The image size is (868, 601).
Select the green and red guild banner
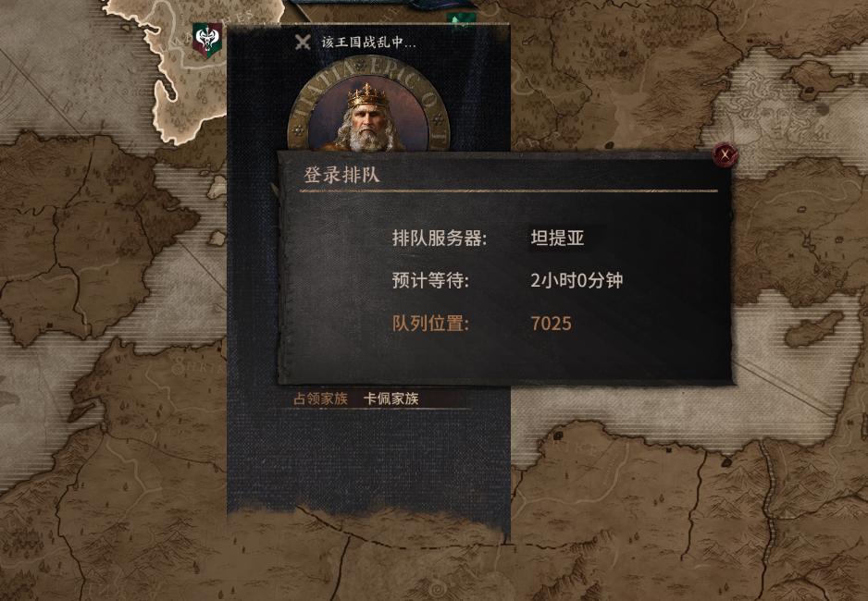click(x=207, y=39)
